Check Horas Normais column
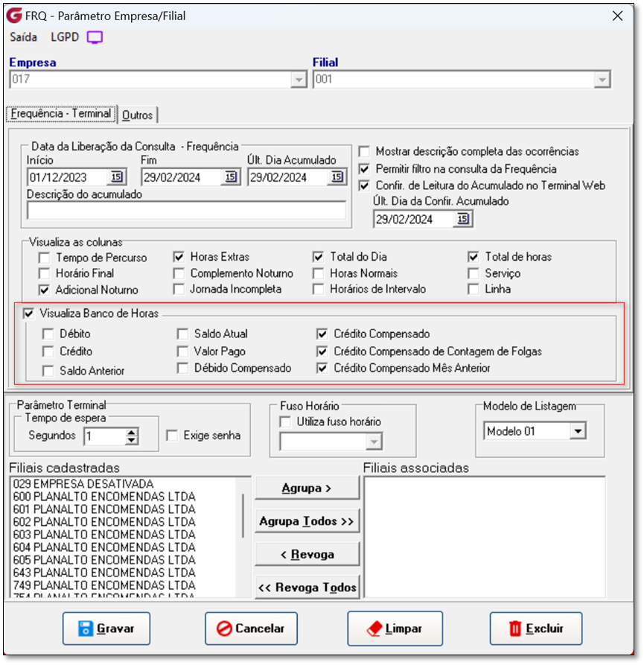Screen dimensions: 644x665 pyautogui.click(x=319, y=273)
